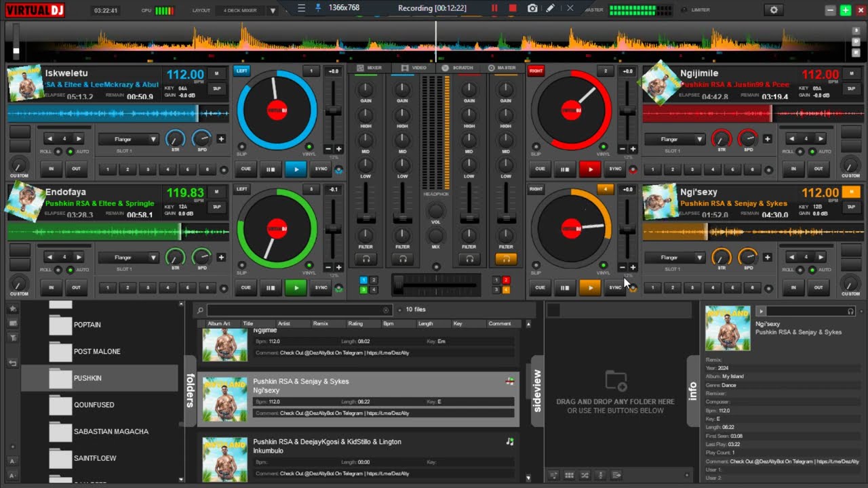Toggle AUTO loop on the Endofaya deck
Screen dimensions: 868x488
pyautogui.click(x=71, y=270)
